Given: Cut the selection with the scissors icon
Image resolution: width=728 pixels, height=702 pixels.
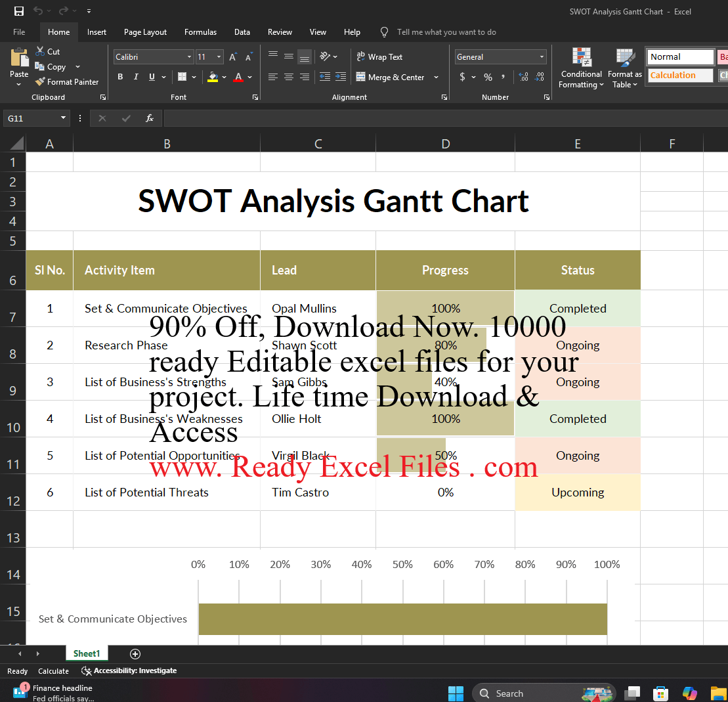Looking at the screenshot, I should tap(41, 51).
